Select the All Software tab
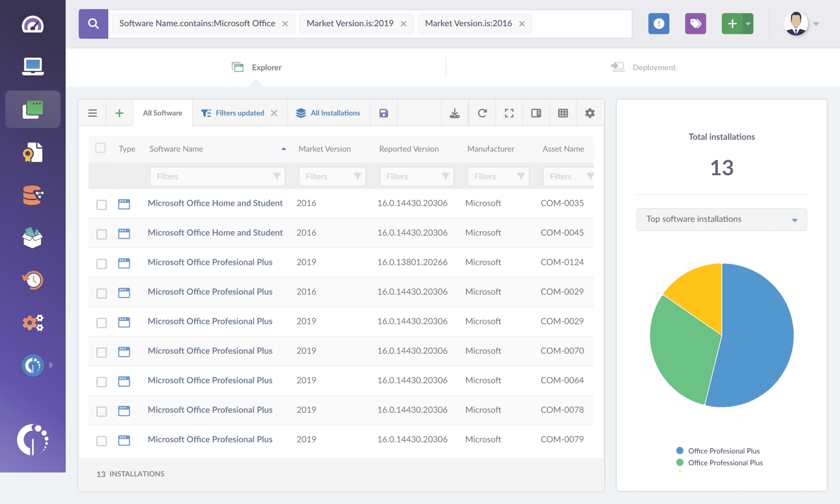 [x=163, y=113]
